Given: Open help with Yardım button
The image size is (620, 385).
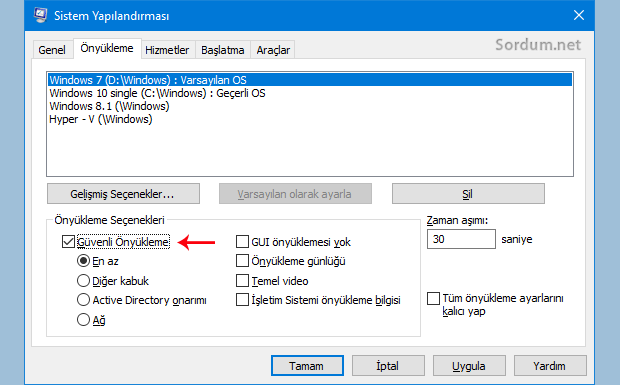Looking at the screenshot, I should coord(550,366).
